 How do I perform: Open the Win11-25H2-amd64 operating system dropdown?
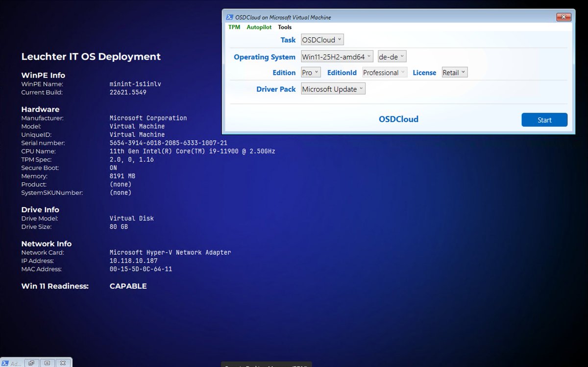pyautogui.click(x=337, y=56)
